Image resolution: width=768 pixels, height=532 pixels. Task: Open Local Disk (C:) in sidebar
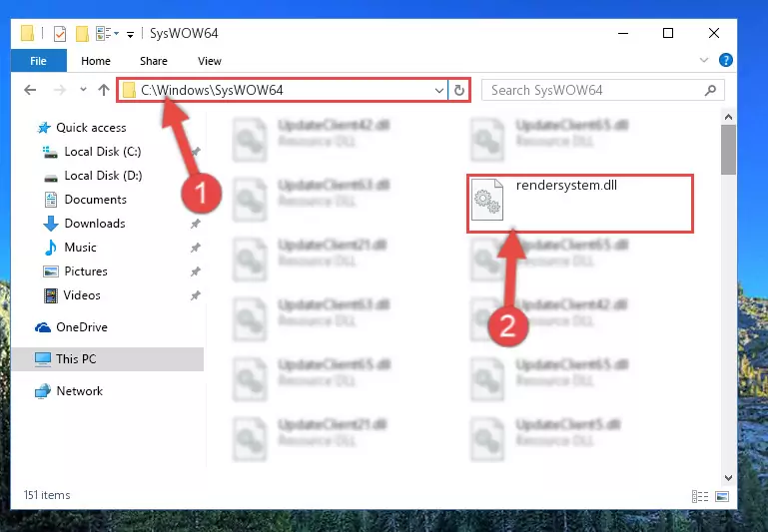pyautogui.click(x=103, y=152)
